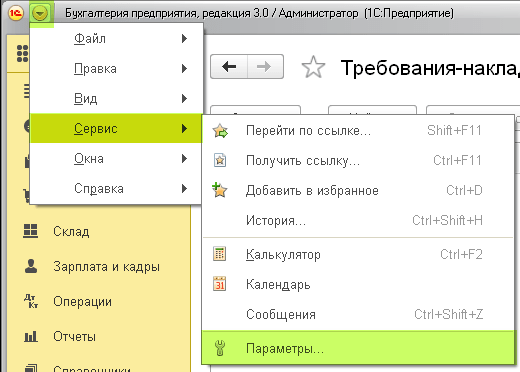This screenshot has height=372, width=520.
Task: Go forward with the right arrow
Action: pos(265,67)
